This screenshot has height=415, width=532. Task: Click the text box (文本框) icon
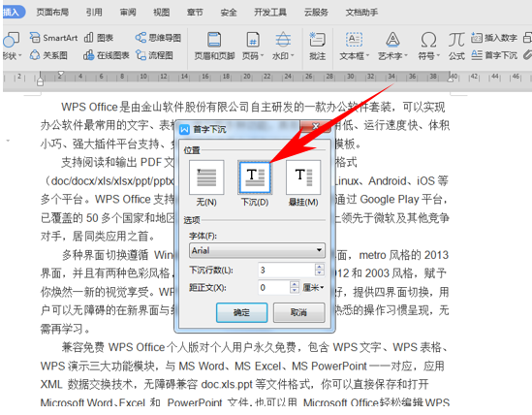coord(355,40)
